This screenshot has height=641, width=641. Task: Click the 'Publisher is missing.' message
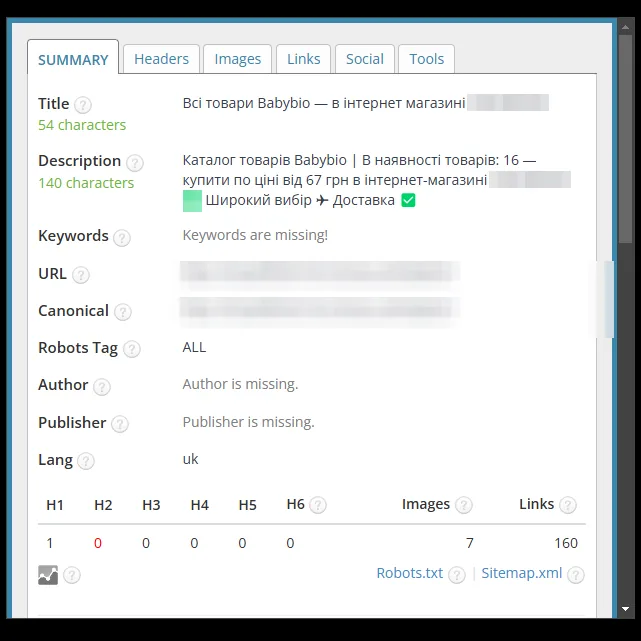pos(249,422)
